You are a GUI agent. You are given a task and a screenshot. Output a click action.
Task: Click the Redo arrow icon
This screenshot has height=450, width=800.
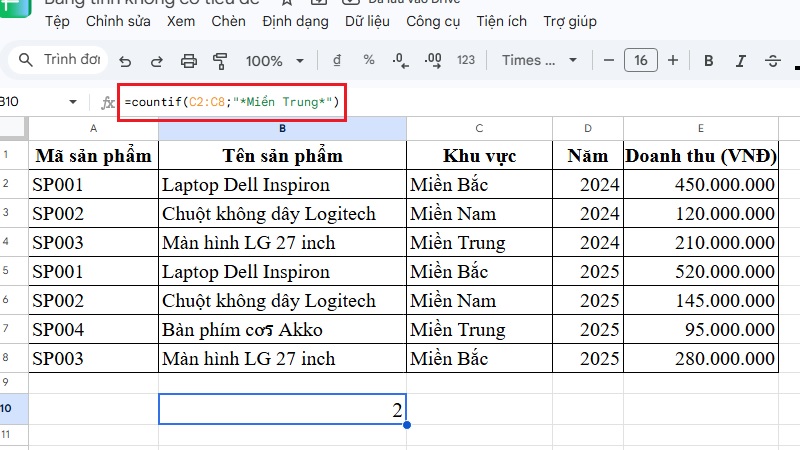[x=157, y=62]
